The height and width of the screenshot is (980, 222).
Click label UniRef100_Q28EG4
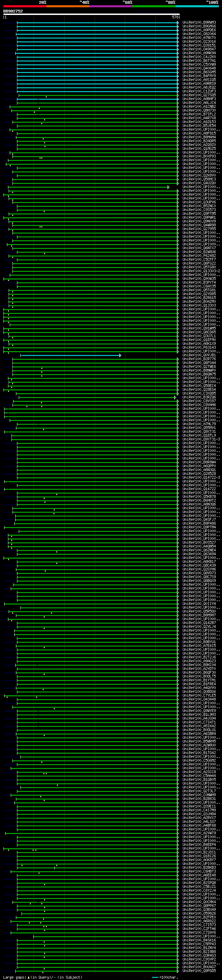[199, 390]
